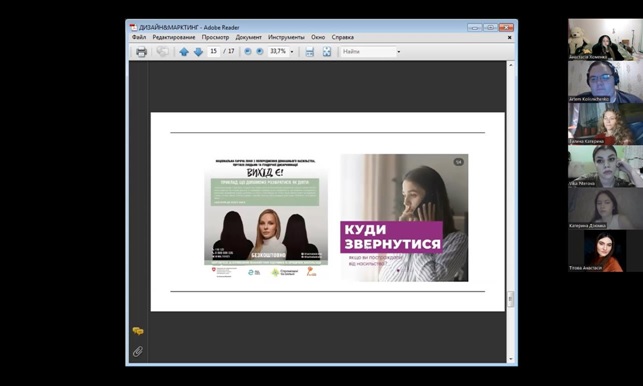Screen dimensions: 643x386
Task: Click the scrollbar down arrow
Action: tap(511, 359)
